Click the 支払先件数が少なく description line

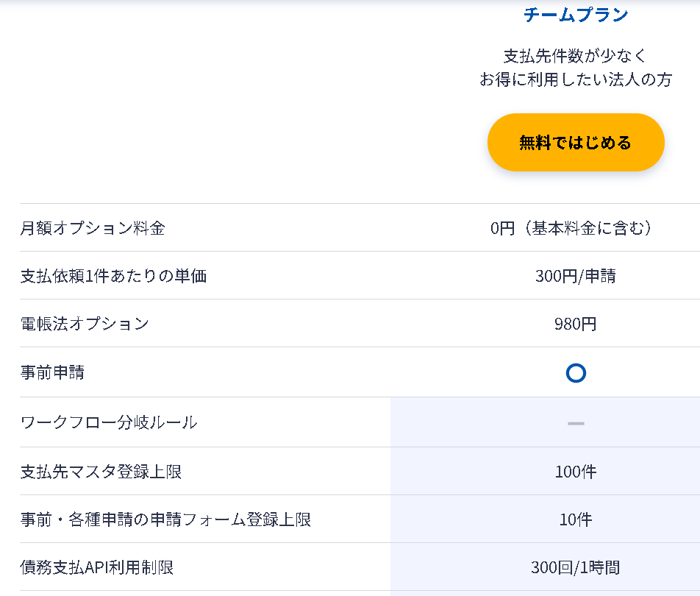tap(576, 56)
